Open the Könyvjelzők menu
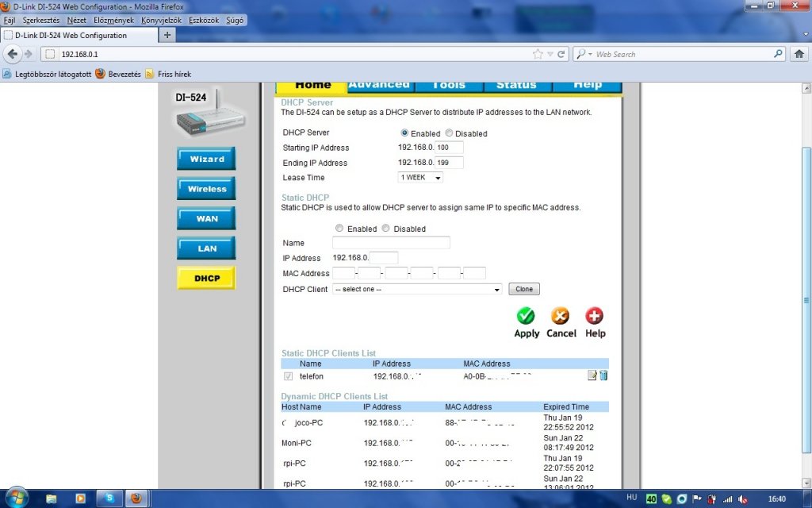The height and width of the screenshot is (508, 812). tap(161, 20)
